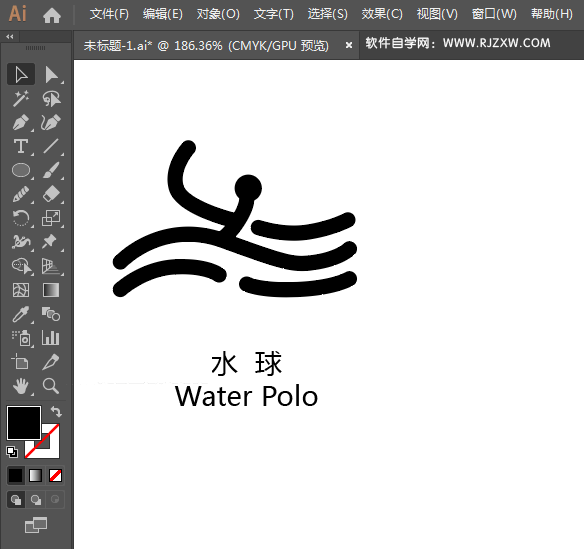Image resolution: width=584 pixels, height=549 pixels.
Task: Activate the Type tool
Action: tap(21, 146)
